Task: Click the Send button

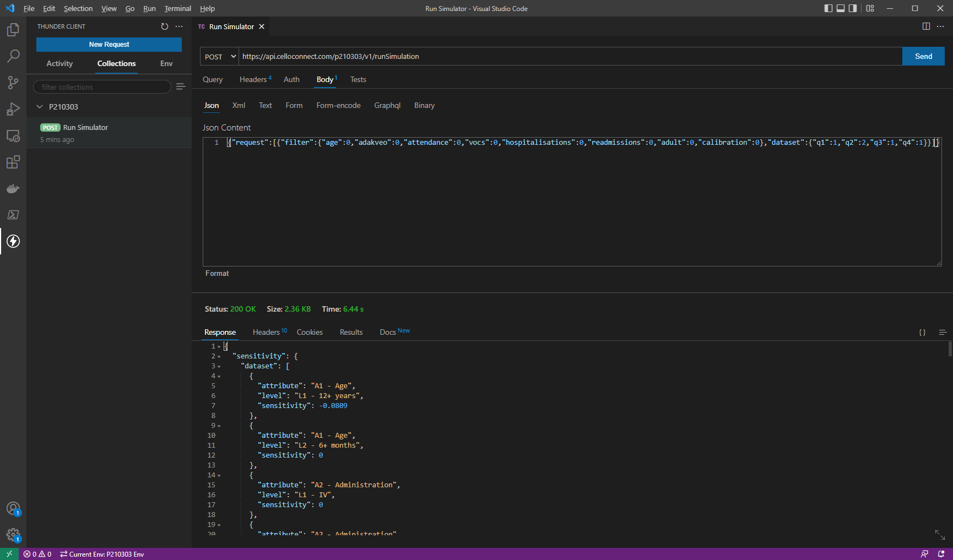Action: (x=923, y=56)
